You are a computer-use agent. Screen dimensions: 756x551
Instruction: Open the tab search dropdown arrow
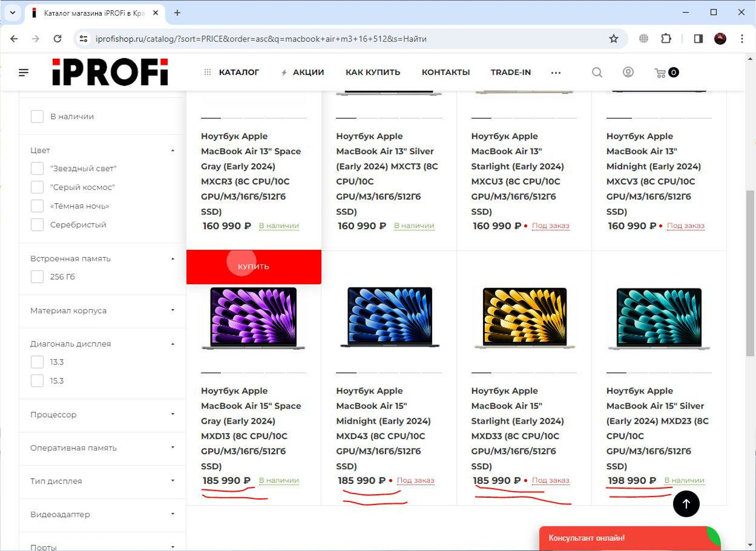[x=13, y=13]
